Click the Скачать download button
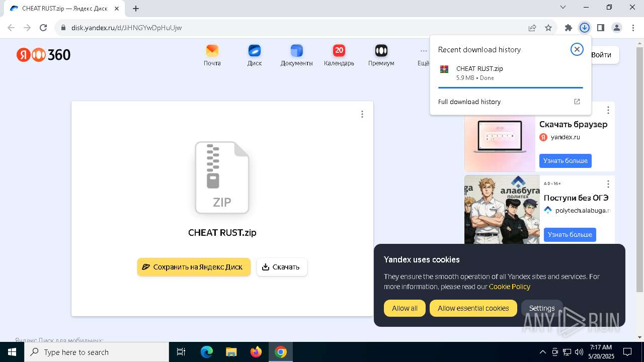644x362 pixels. click(x=282, y=267)
